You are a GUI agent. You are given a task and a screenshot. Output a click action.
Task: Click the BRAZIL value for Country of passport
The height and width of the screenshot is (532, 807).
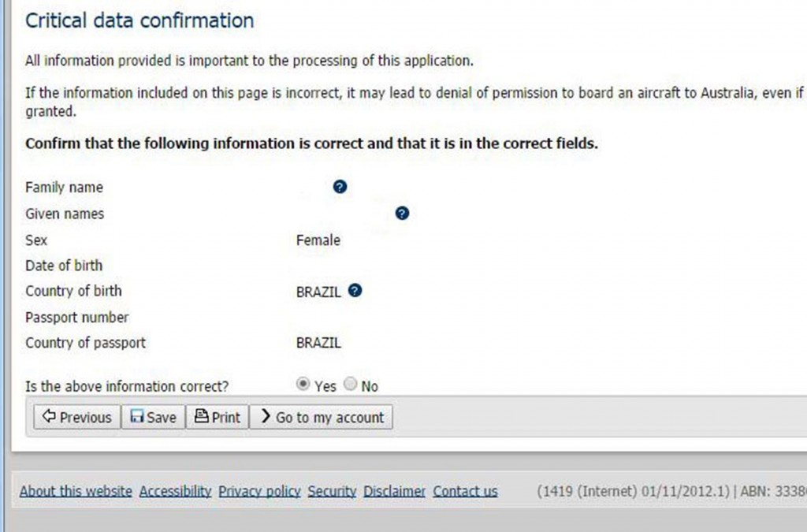tap(318, 343)
